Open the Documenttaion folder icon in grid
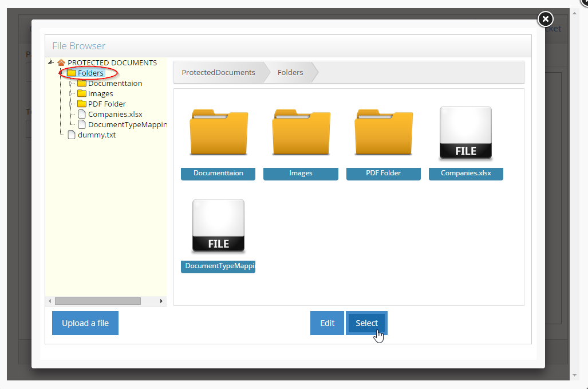The height and width of the screenshot is (389, 588). (218, 133)
